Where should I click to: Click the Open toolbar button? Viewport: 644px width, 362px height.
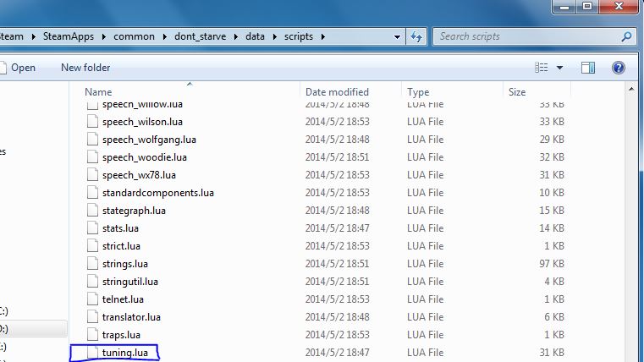pyautogui.click(x=18, y=68)
